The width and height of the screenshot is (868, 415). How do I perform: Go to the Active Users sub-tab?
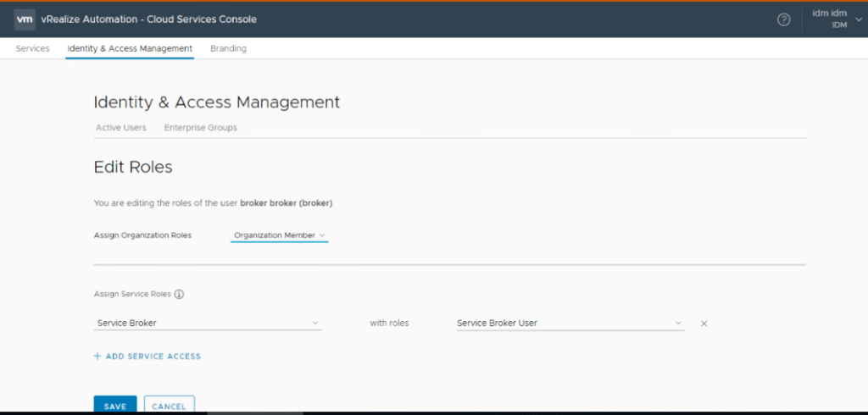tap(120, 128)
